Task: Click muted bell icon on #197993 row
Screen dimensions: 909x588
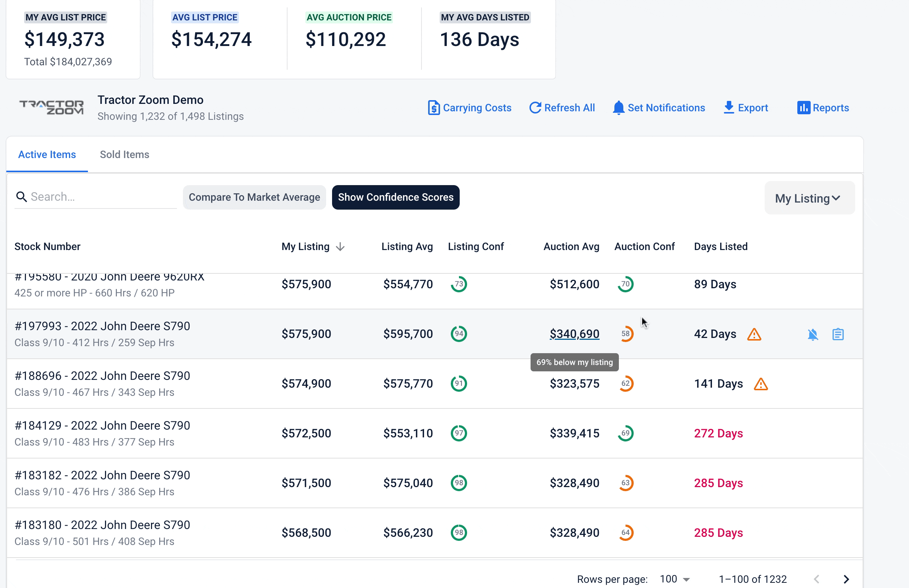Action: point(813,335)
